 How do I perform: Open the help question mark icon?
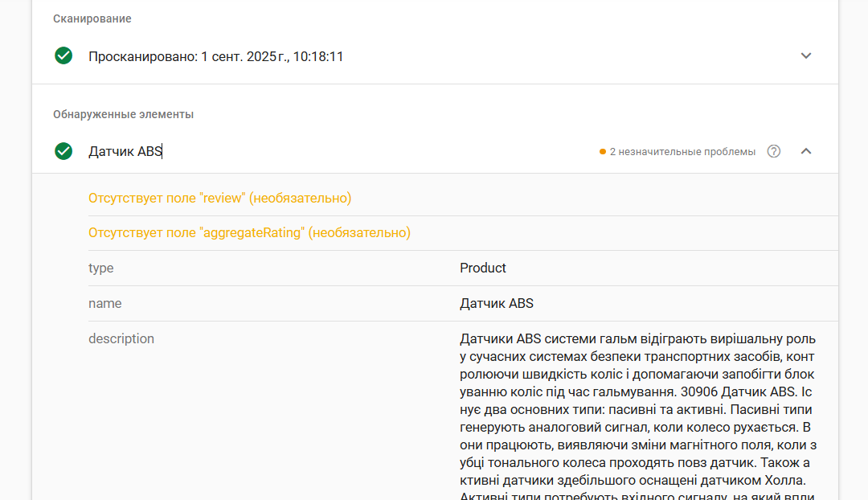pos(774,151)
